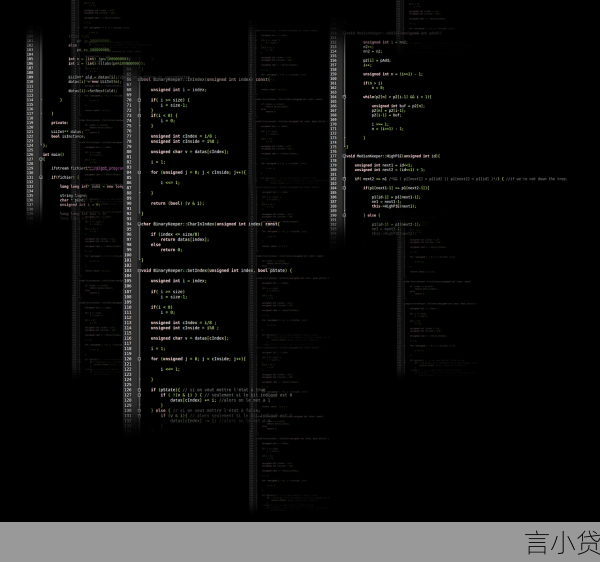Collapse the 'if(i < 0) {' block on line 73
This screenshot has width=600, height=562.
point(139,115)
